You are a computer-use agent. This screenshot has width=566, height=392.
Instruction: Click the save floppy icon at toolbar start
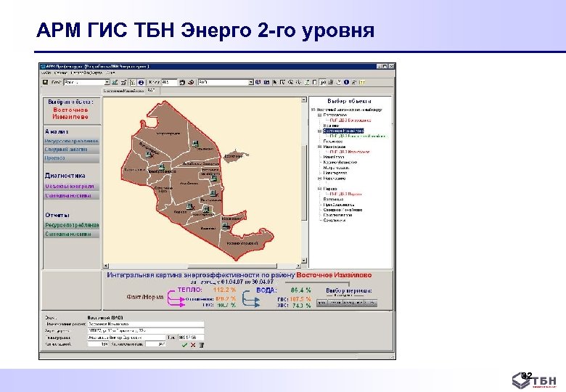[46, 82]
